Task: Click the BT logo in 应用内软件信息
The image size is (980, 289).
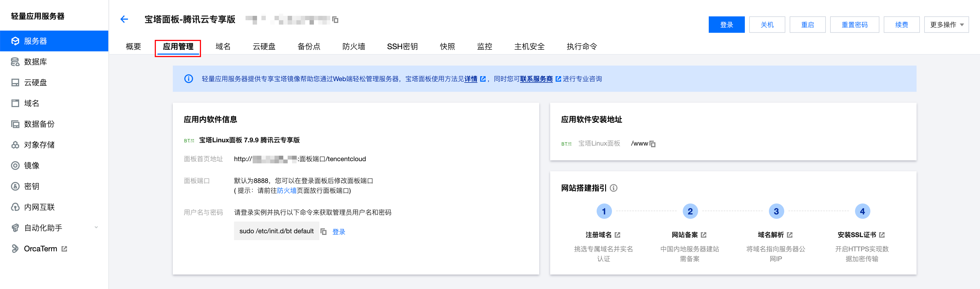Action: click(189, 140)
